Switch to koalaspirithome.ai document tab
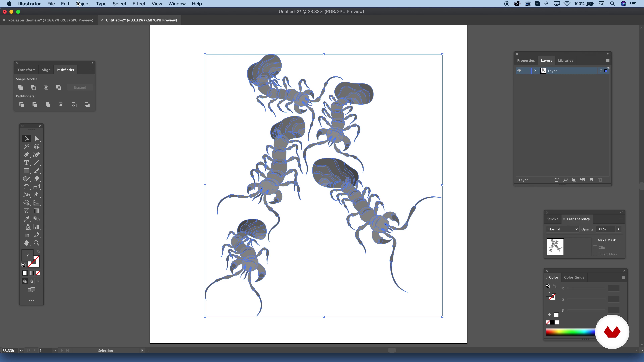 51,20
